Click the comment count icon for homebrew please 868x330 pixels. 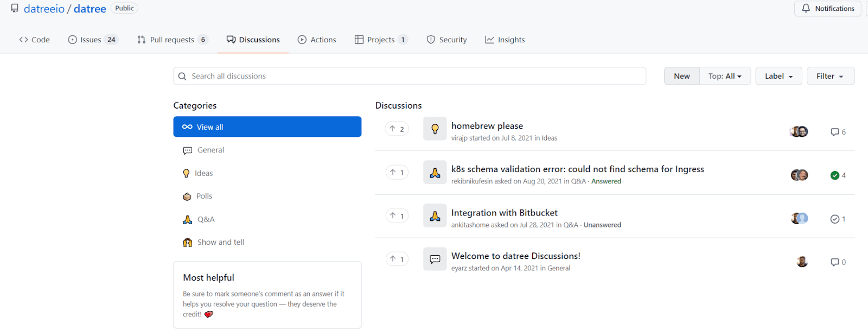coord(835,132)
